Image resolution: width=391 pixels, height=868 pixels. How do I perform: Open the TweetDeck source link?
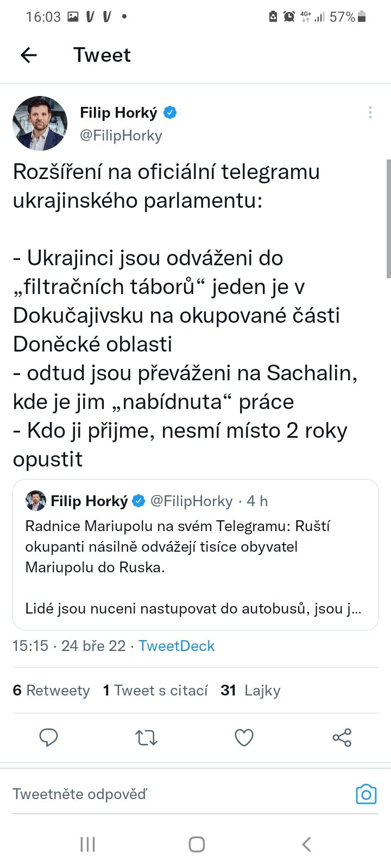click(176, 646)
